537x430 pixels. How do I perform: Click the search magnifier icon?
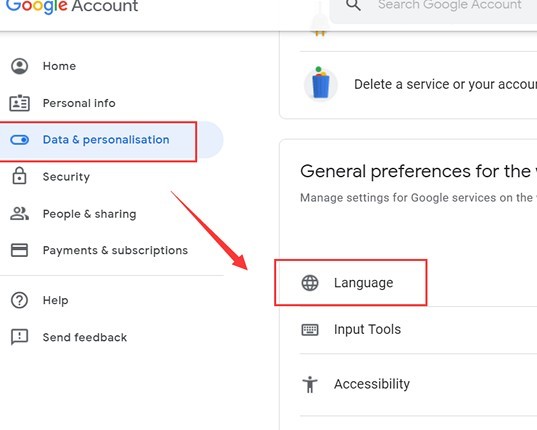click(x=353, y=5)
